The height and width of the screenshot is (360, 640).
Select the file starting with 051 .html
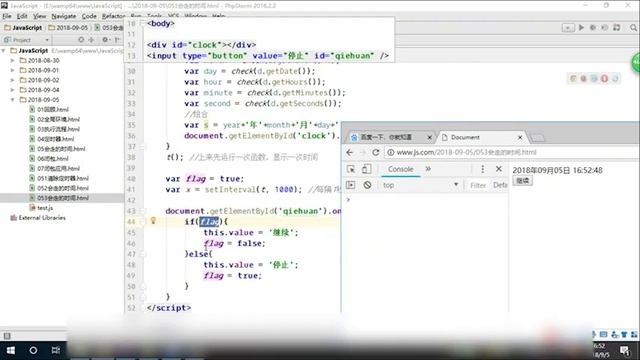tap(59, 178)
